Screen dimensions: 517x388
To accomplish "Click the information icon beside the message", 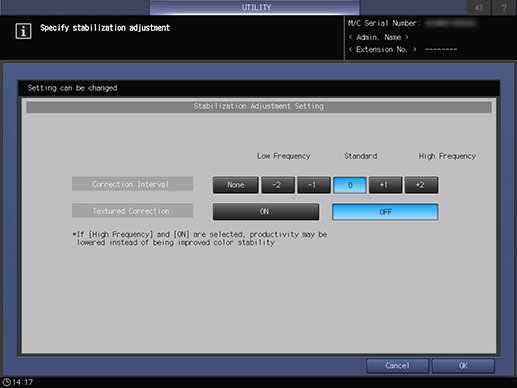I will [x=23, y=31].
